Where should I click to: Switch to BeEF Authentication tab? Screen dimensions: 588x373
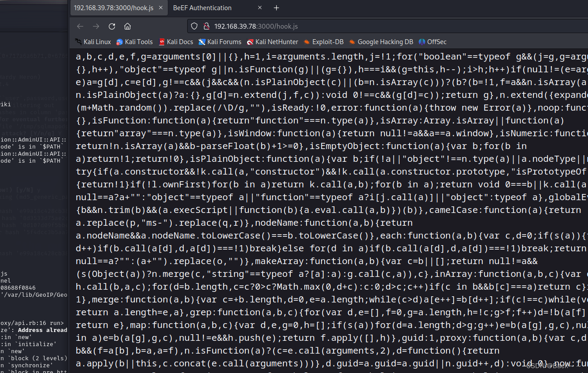point(202,8)
